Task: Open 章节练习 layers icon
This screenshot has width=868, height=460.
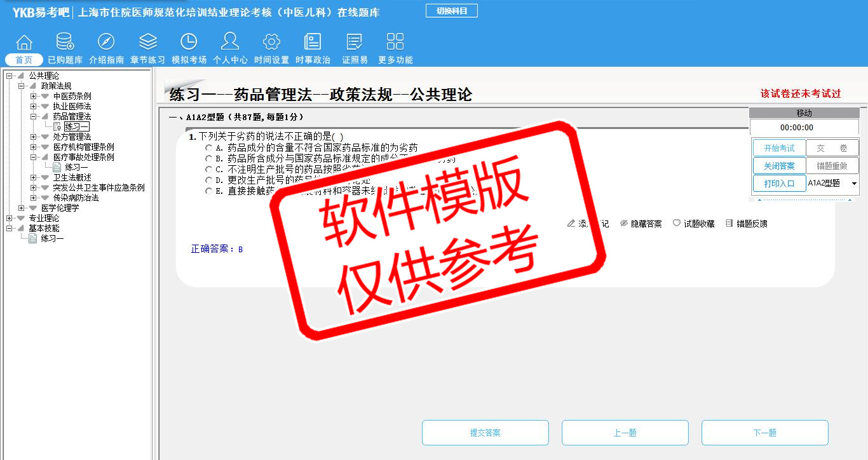Action: [147, 43]
